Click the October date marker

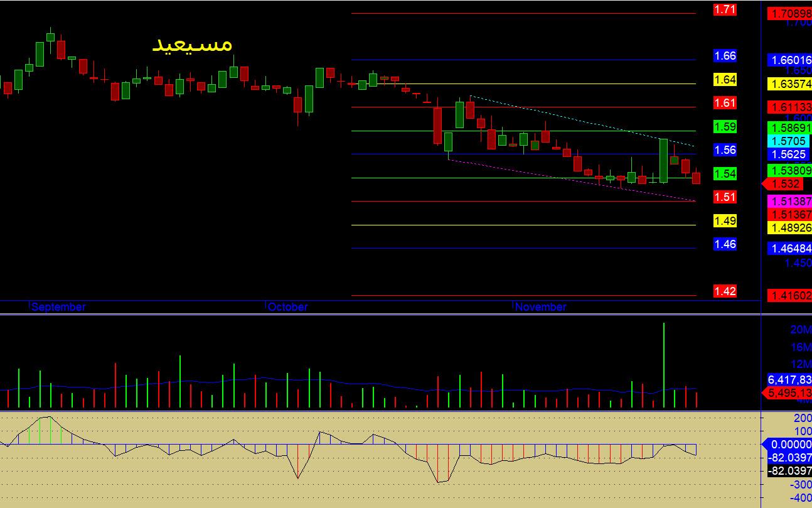287,307
